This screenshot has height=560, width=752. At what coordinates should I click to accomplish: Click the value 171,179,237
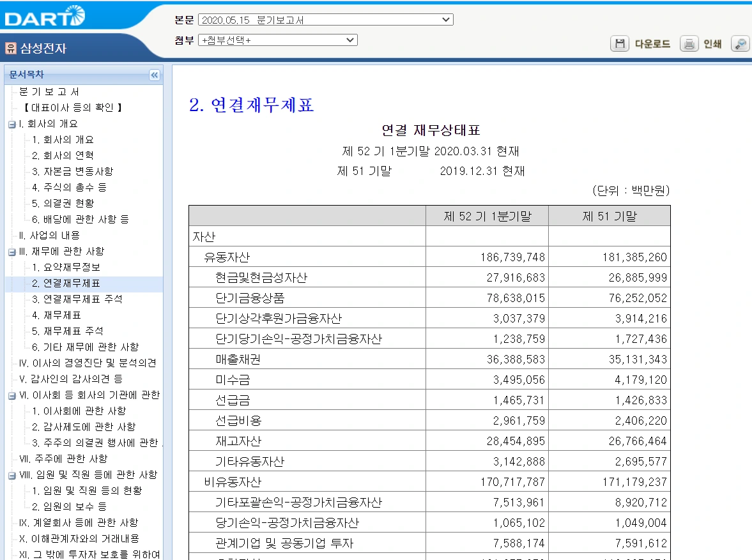634,482
